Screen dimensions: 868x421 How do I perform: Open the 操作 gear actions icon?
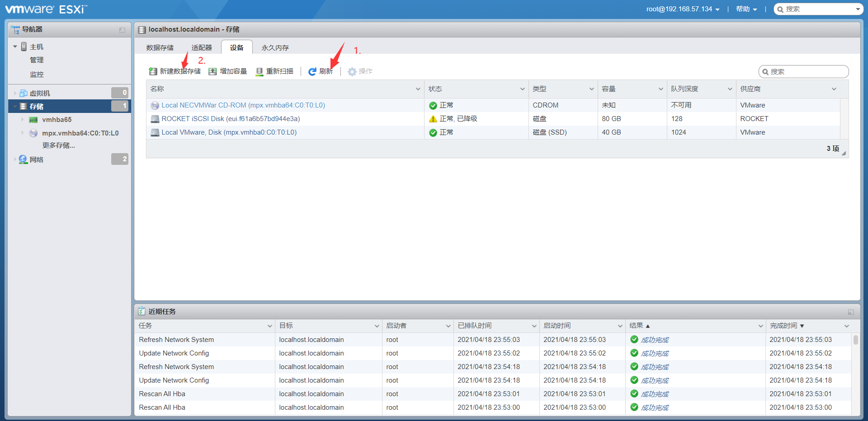click(x=351, y=71)
